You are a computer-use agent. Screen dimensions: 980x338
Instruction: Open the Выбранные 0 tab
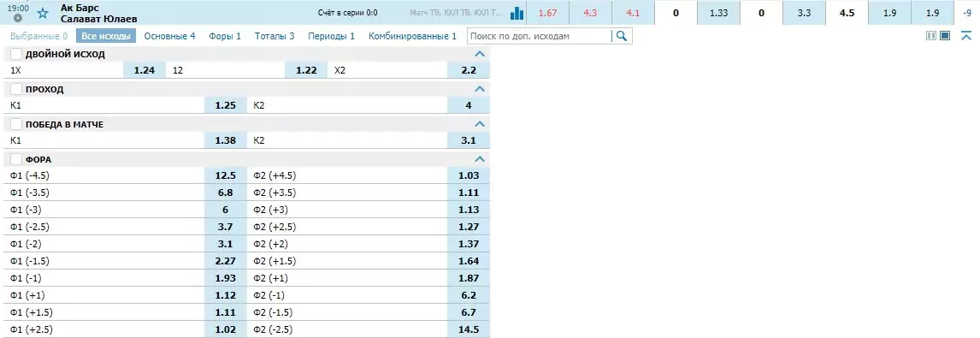click(38, 36)
